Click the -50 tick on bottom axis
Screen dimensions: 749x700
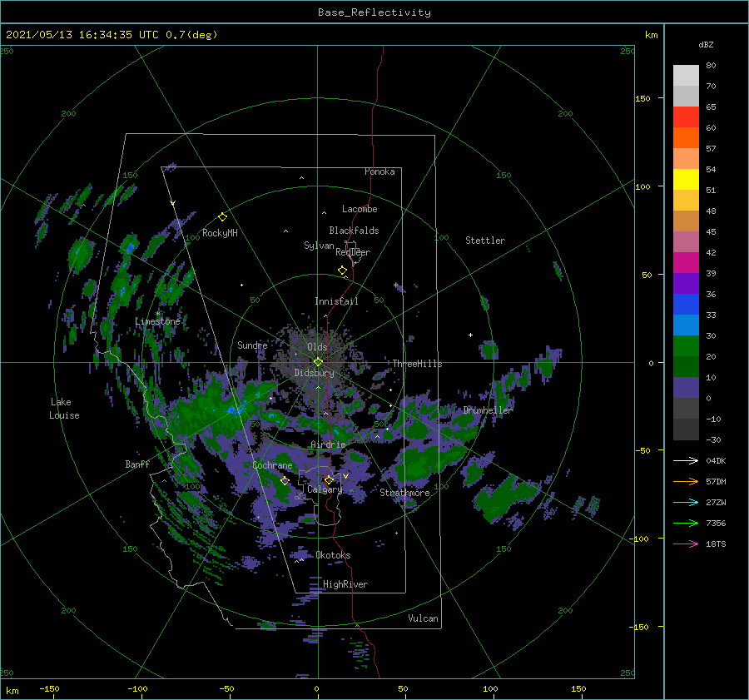(x=226, y=688)
